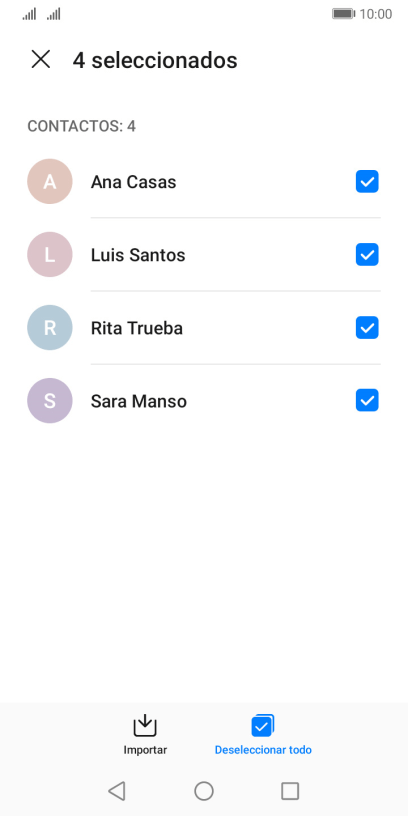Select the Deseleccionar todo label
Viewport: 408px width, 816px height.
coord(263,750)
